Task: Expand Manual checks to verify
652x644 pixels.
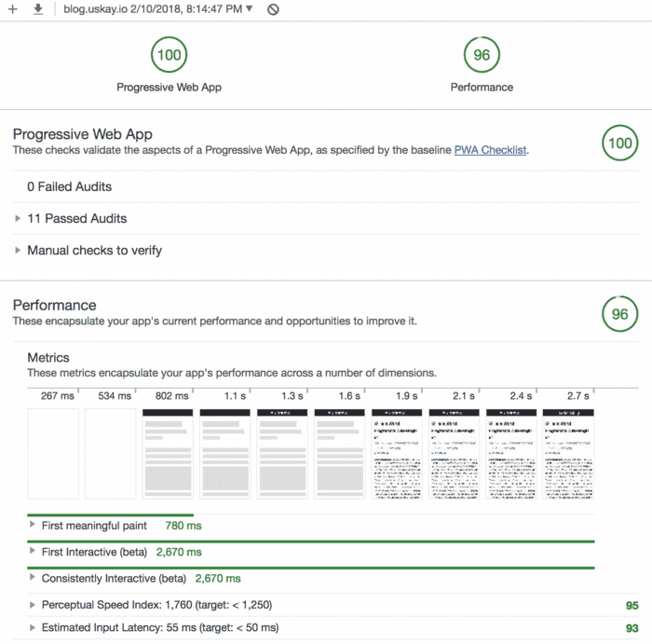Action: pyautogui.click(x=94, y=250)
